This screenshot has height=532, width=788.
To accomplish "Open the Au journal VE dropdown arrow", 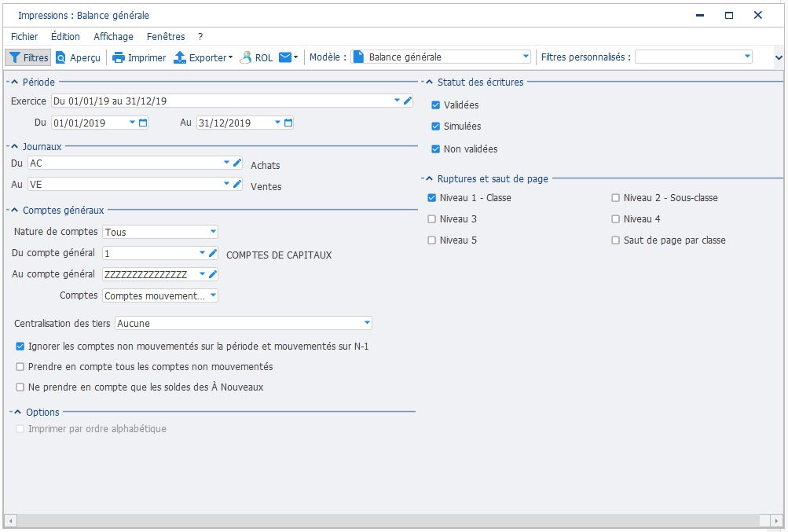I will pyautogui.click(x=226, y=184).
